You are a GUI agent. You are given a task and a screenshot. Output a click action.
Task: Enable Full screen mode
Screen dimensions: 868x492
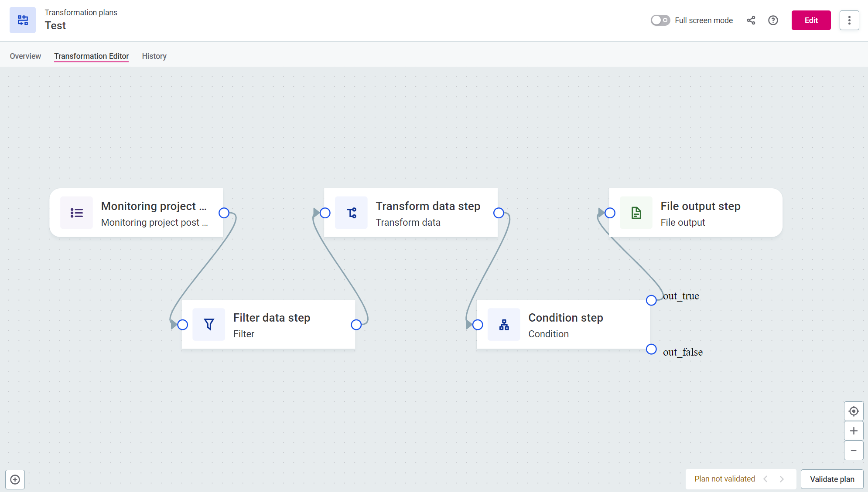(x=660, y=20)
